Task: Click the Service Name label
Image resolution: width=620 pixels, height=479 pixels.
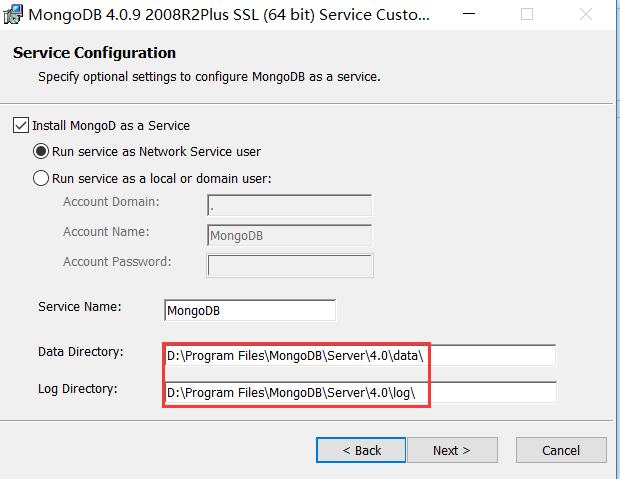Action: pyautogui.click(x=80, y=307)
